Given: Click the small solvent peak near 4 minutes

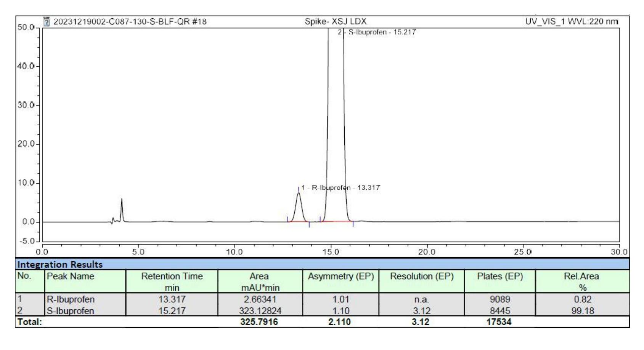Looking at the screenshot, I should [x=122, y=199].
